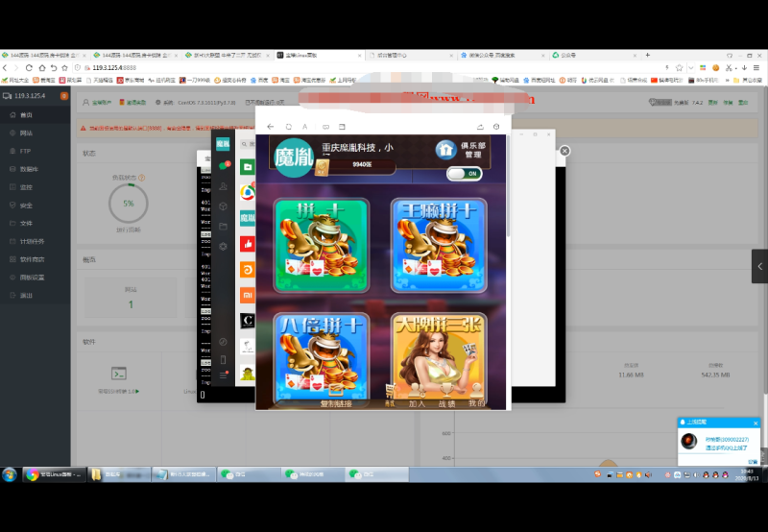Close the QQ online notification popup

click(x=756, y=423)
